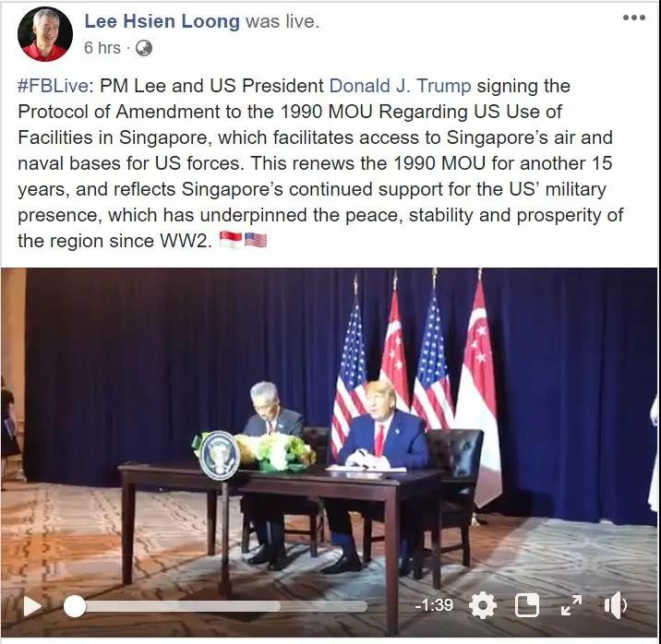Play the live video
This screenshot has width=661, height=644.
click(32, 606)
